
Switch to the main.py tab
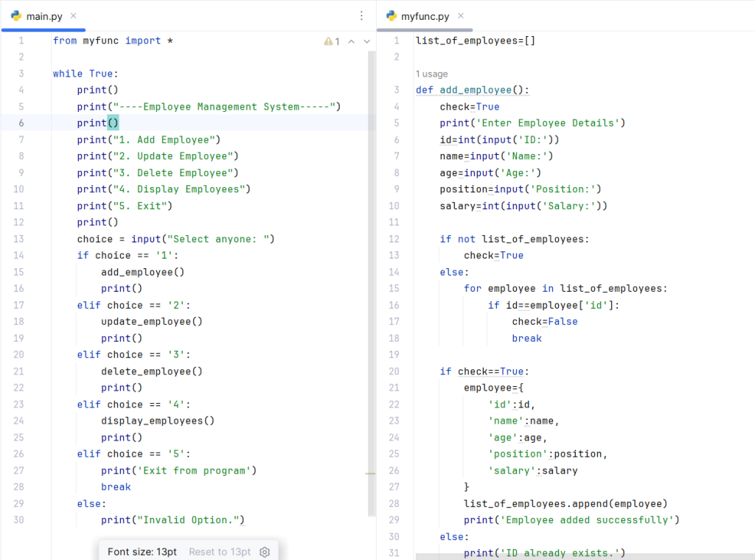(x=44, y=16)
